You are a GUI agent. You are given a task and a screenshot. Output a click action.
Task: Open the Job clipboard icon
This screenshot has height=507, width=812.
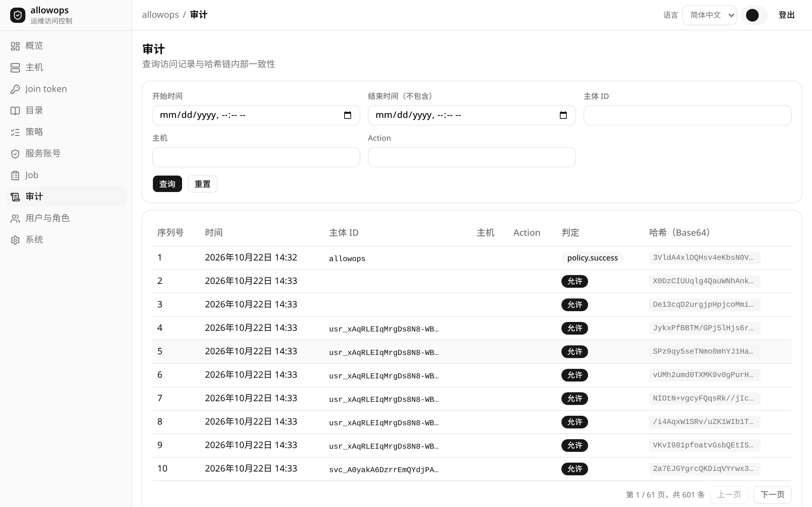coord(15,175)
